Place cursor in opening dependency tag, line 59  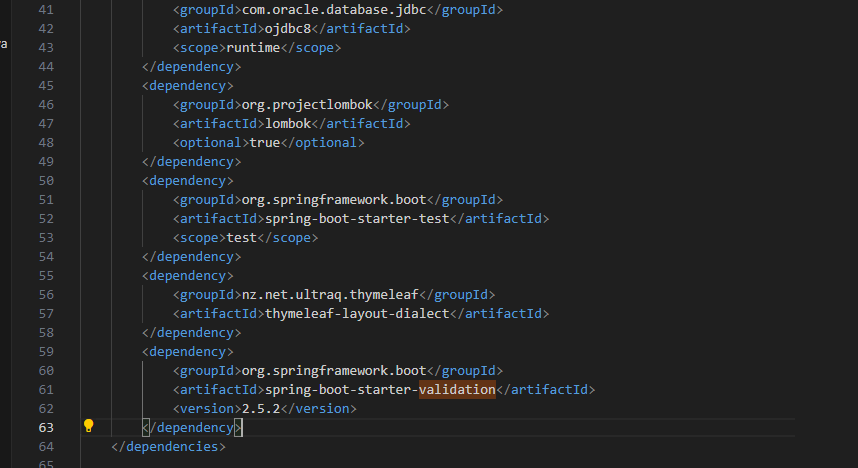pos(188,352)
